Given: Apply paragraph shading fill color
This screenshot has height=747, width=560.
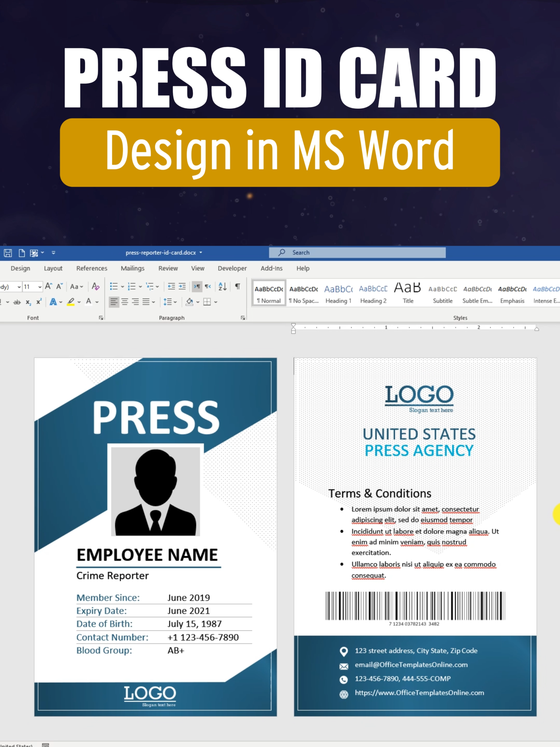Looking at the screenshot, I should click(190, 302).
